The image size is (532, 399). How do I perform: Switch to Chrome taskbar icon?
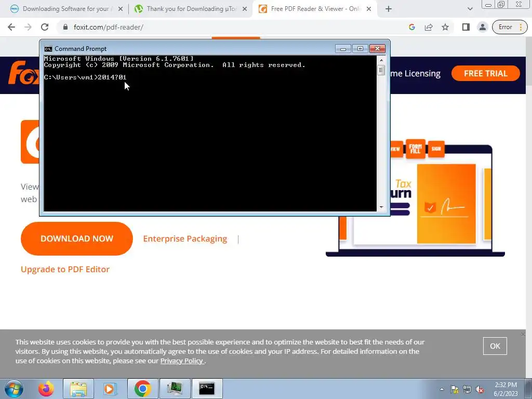[142, 389]
